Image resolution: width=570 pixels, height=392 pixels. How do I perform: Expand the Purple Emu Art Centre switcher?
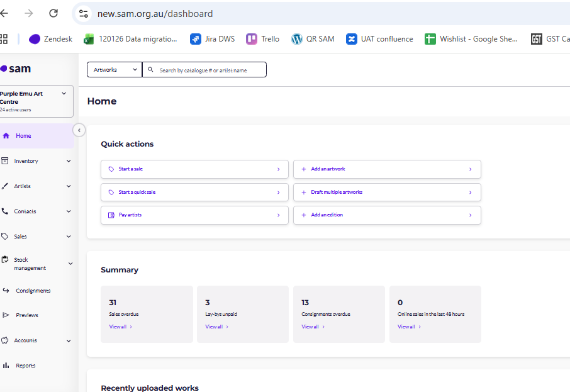pyautogui.click(x=64, y=94)
